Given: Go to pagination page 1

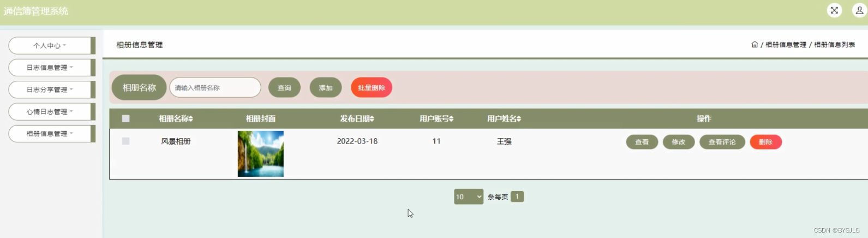Looking at the screenshot, I should click(517, 197).
